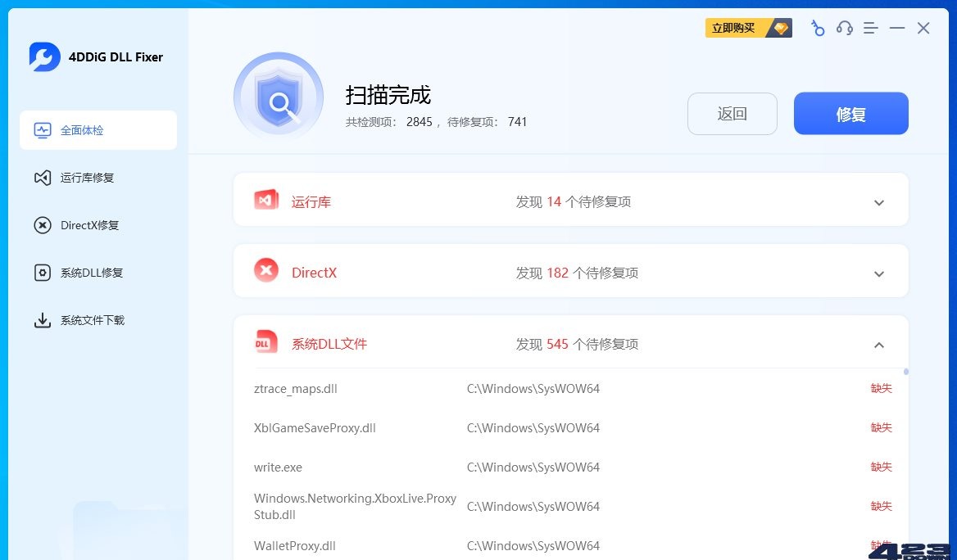The image size is (957, 560).
Task: Click the 运行库 section title
Action: pos(311,202)
